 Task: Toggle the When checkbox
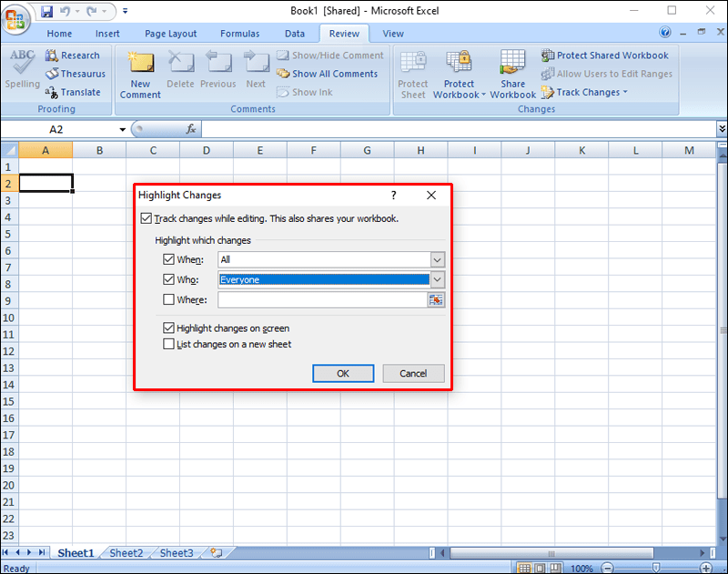pos(168,259)
